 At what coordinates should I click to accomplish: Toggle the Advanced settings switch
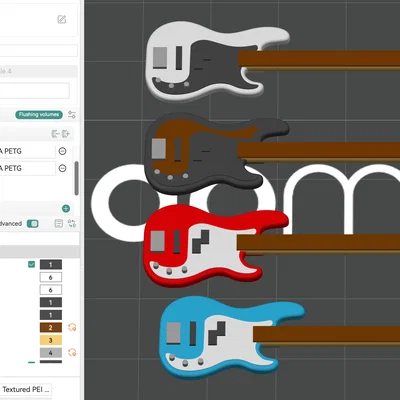tap(33, 224)
